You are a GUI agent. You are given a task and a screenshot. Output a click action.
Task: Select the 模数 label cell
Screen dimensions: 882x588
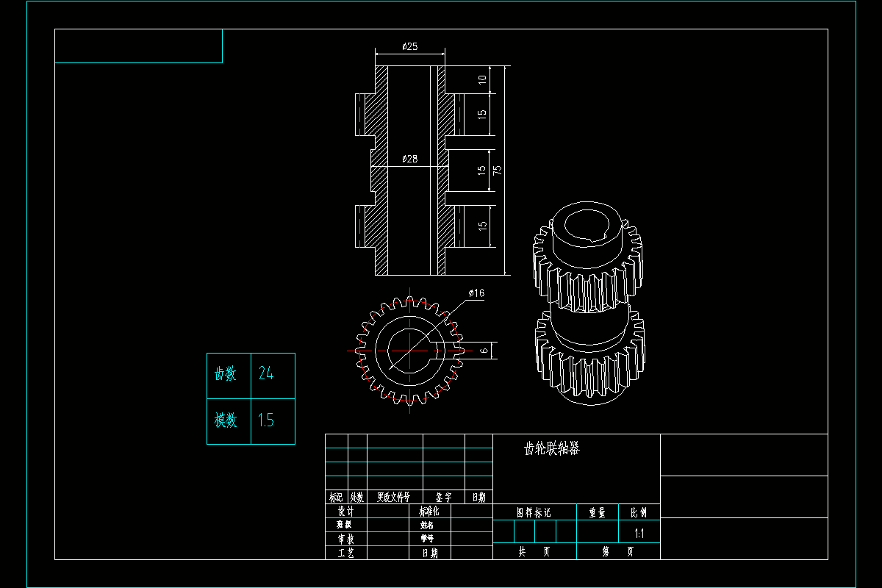click(226, 421)
